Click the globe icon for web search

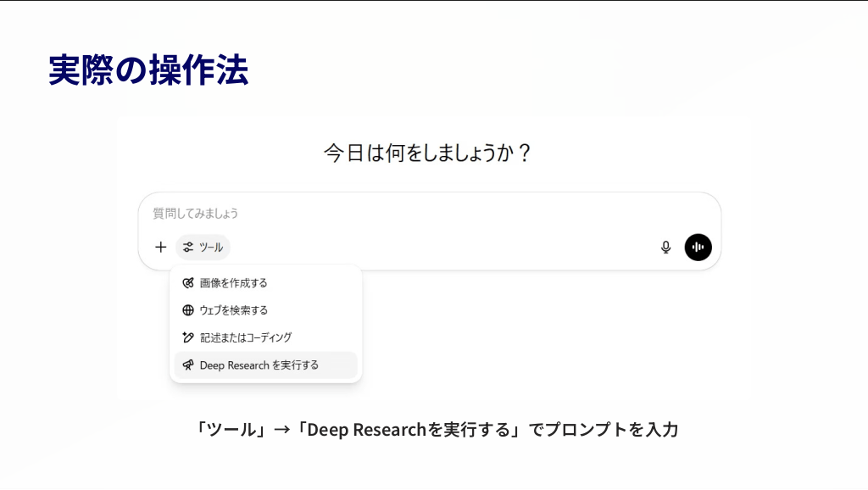[x=188, y=310]
